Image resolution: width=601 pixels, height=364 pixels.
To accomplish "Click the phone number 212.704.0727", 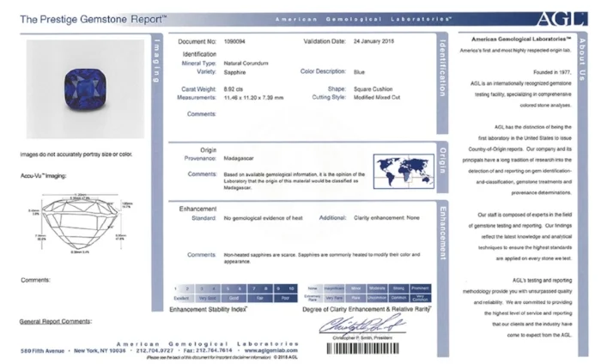I will point(155,350).
